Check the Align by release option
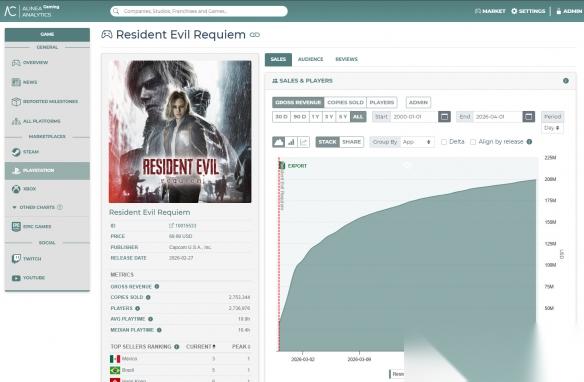The width and height of the screenshot is (584, 382). pyautogui.click(x=473, y=142)
